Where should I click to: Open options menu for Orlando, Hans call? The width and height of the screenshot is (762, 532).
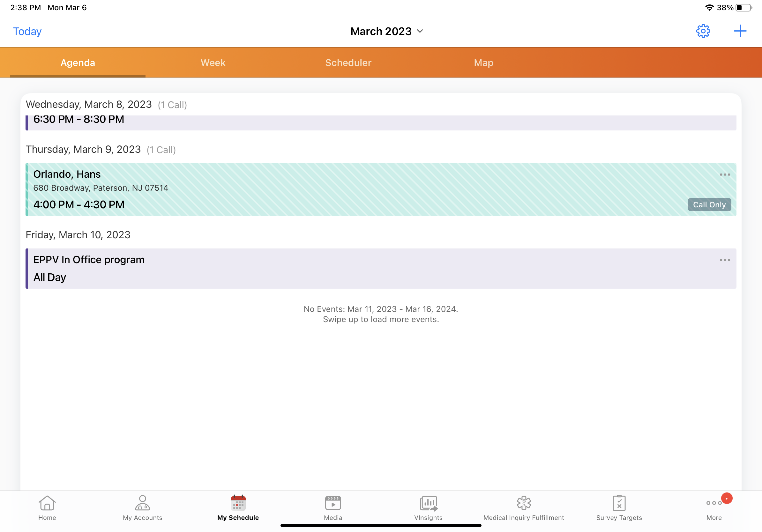coord(724,175)
